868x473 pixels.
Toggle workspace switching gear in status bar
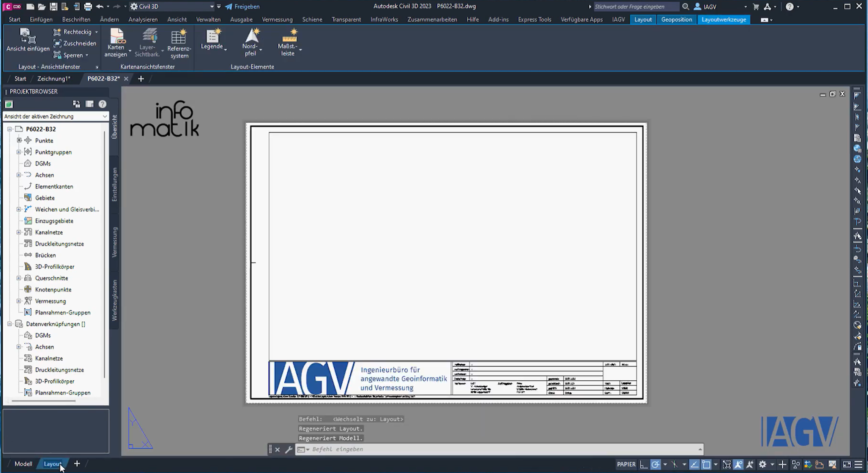coord(762,464)
